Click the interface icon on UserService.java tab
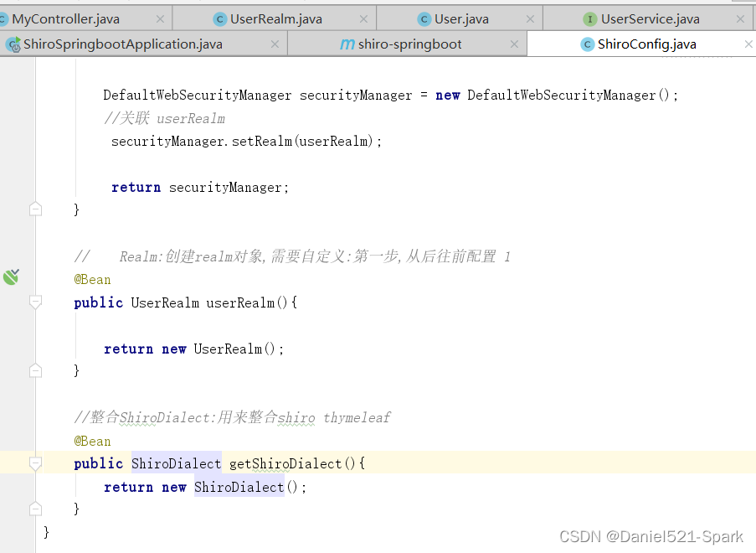 [x=589, y=19]
